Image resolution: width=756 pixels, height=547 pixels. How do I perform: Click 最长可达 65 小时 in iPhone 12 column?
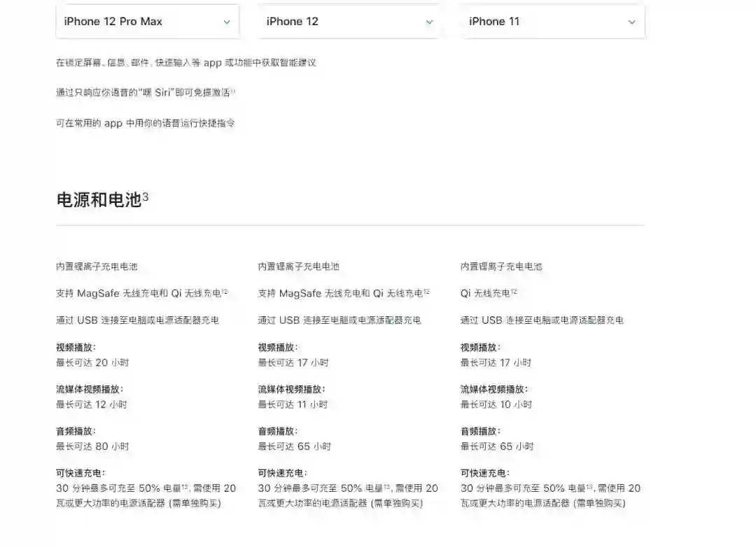pyautogui.click(x=294, y=446)
